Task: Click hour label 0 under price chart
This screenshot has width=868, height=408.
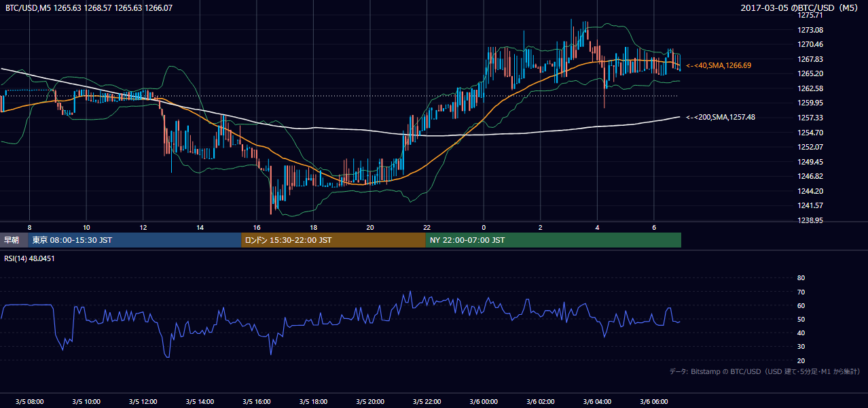Action: (484, 226)
